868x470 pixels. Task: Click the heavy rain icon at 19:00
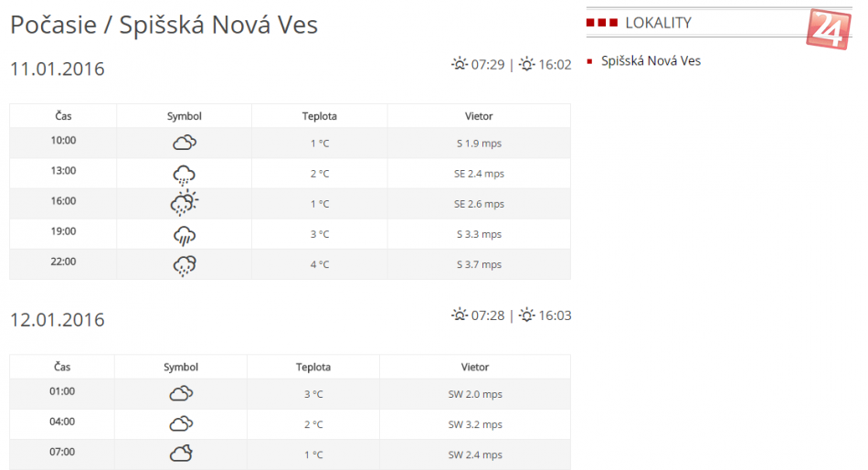[185, 235]
